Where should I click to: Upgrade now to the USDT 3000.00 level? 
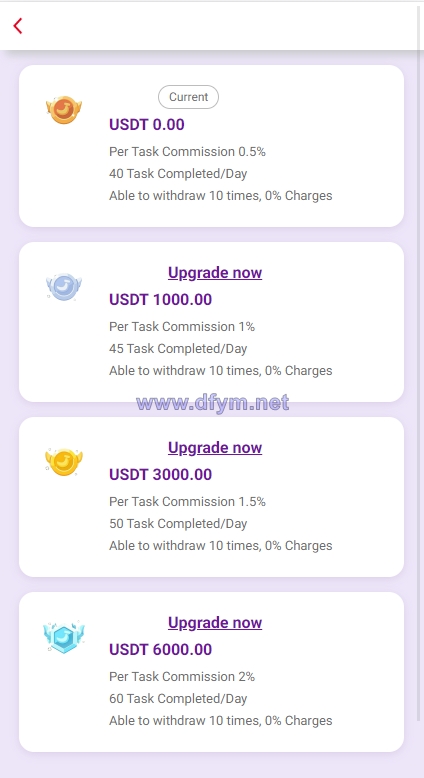point(215,448)
